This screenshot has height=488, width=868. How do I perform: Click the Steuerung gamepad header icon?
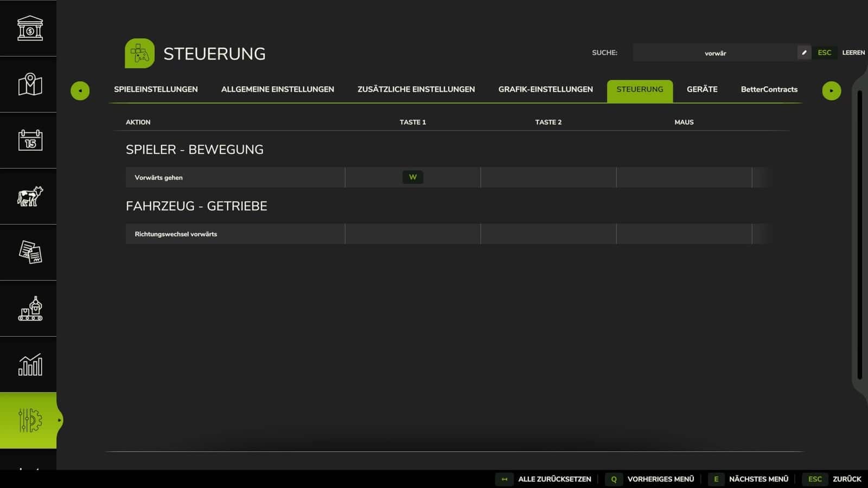(139, 53)
